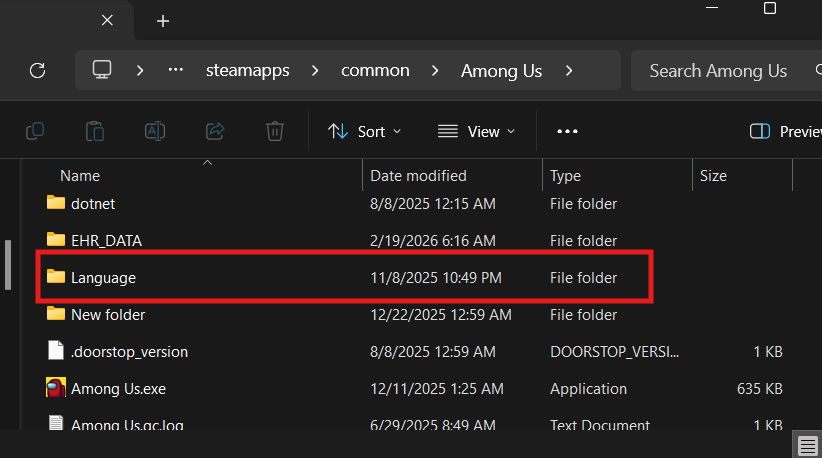
Task: Click date 12/11/2025 1:25 AM cell
Action: tap(437, 389)
